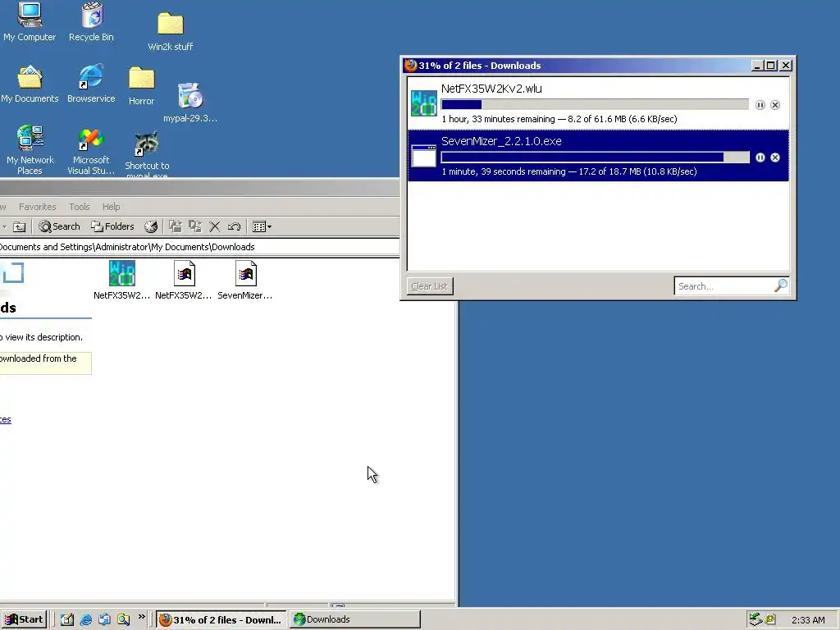This screenshot has width=840, height=630.
Task: Click the Delete X button in Explorer toolbar
Action: pyautogui.click(x=215, y=226)
